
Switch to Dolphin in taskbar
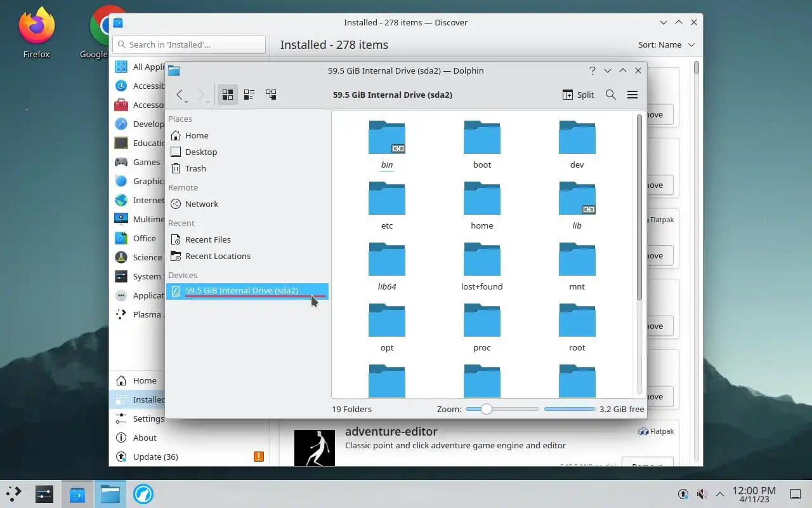(110, 493)
